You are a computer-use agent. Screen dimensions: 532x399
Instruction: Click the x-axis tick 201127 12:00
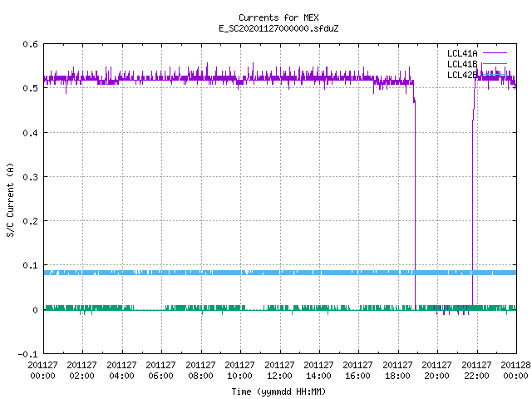[x=279, y=371]
